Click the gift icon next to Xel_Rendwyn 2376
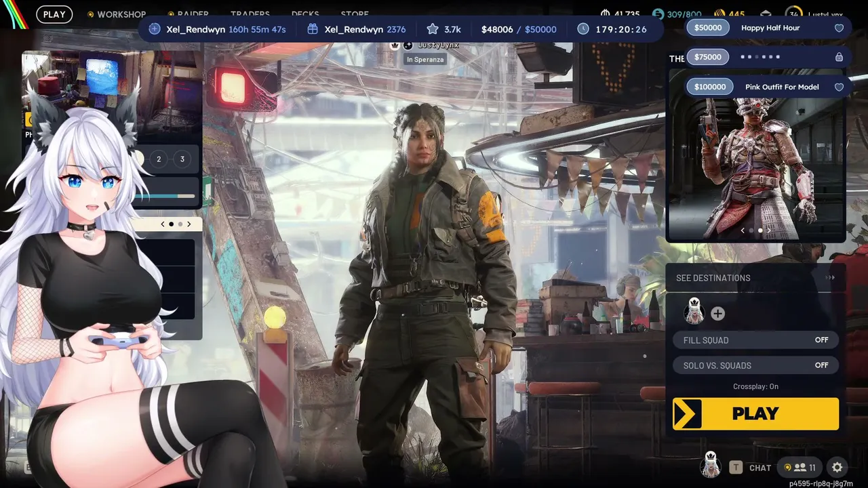Viewport: 868px width, 488px height. 313,29
